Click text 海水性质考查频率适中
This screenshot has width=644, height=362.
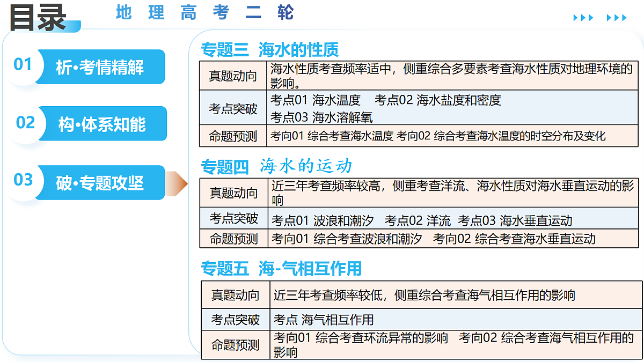[333, 69]
